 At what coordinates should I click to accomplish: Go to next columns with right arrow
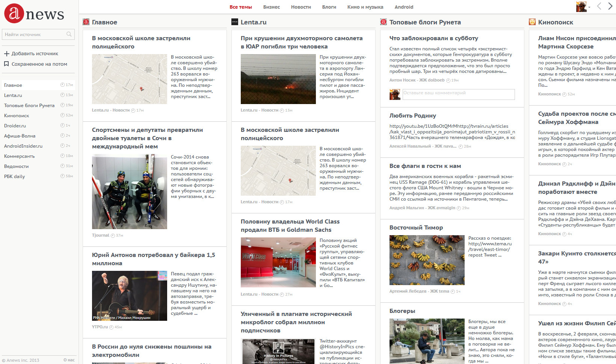(x=610, y=6)
